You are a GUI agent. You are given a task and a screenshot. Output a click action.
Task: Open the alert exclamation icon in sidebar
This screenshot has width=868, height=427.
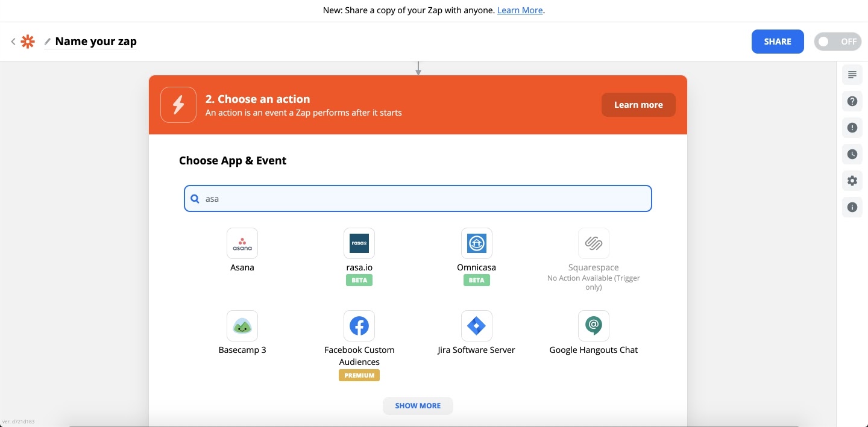coord(852,128)
